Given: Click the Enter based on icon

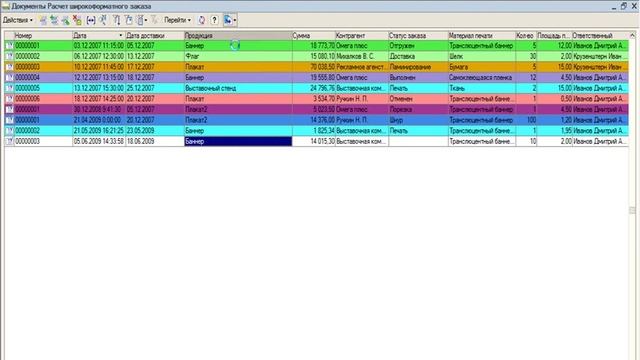Looking at the screenshot, I should click(x=228, y=20).
